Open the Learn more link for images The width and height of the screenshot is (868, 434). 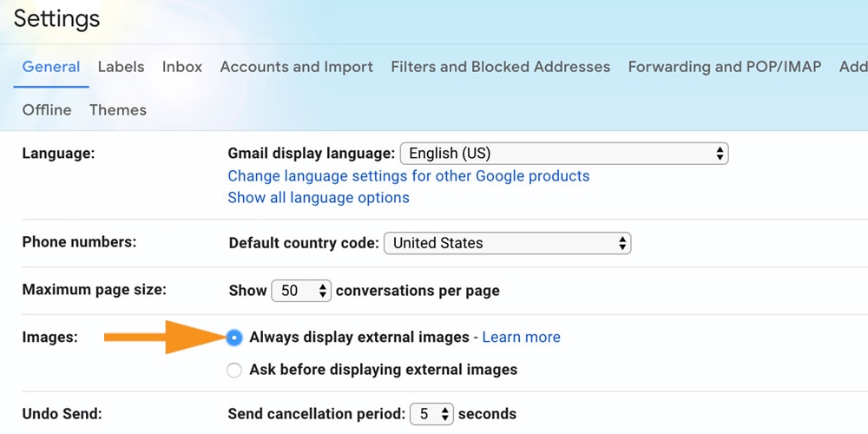click(x=521, y=338)
